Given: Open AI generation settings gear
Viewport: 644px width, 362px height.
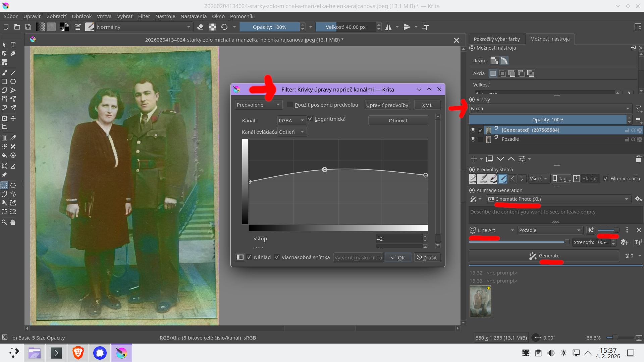Looking at the screenshot, I should pos(638,199).
